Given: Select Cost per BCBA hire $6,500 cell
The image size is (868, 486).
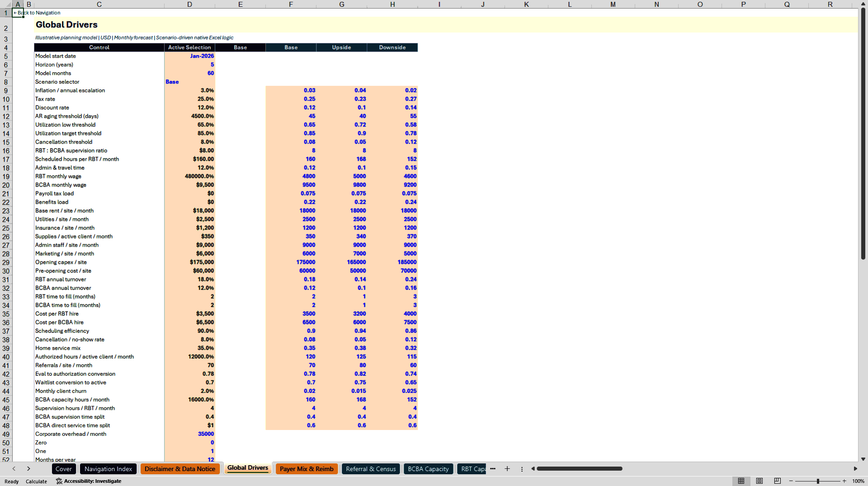Looking at the screenshot, I should pyautogui.click(x=189, y=322).
